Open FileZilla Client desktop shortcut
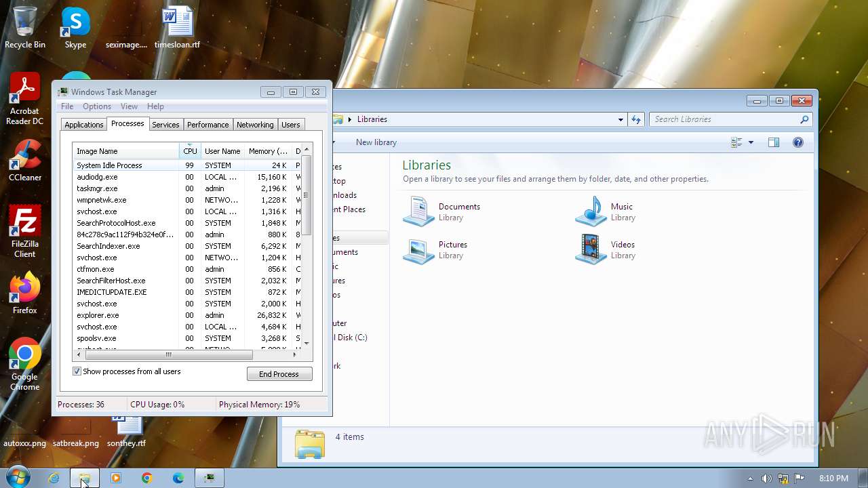The width and height of the screenshot is (868, 488). pyautogui.click(x=25, y=231)
